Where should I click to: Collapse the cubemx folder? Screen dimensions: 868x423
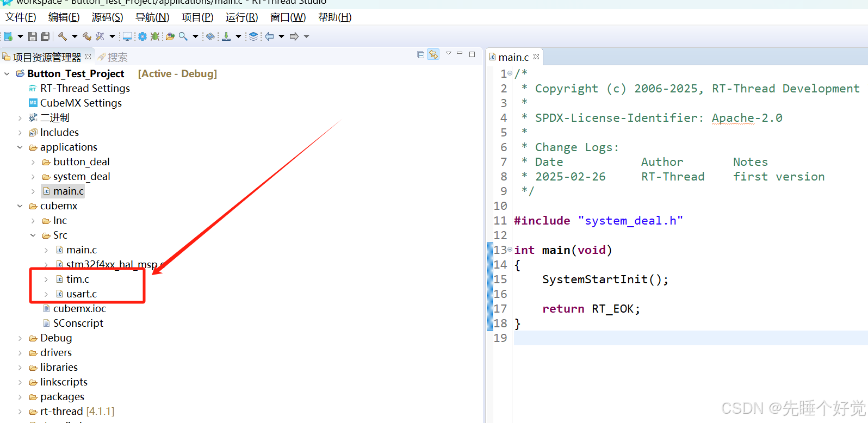tap(20, 206)
